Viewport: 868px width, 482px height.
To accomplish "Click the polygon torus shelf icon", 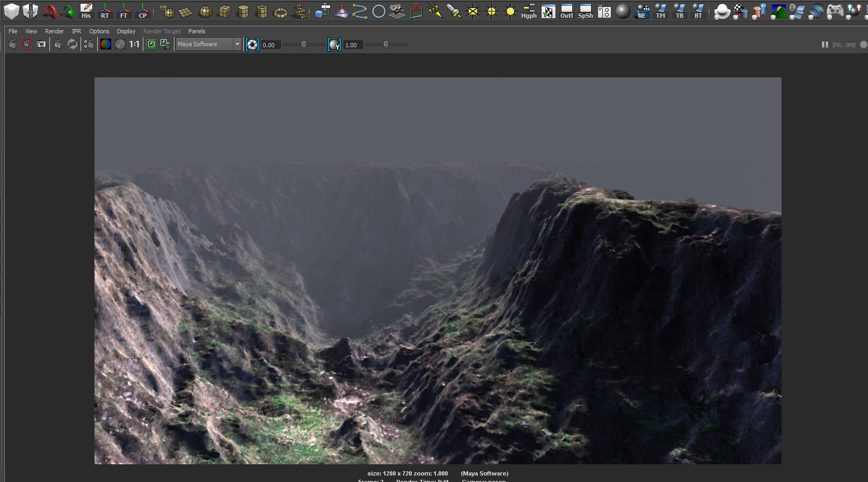I will point(280,11).
